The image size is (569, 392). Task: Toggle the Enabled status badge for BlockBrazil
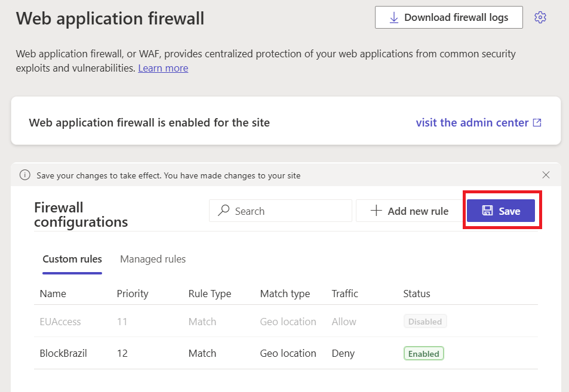[x=423, y=354]
